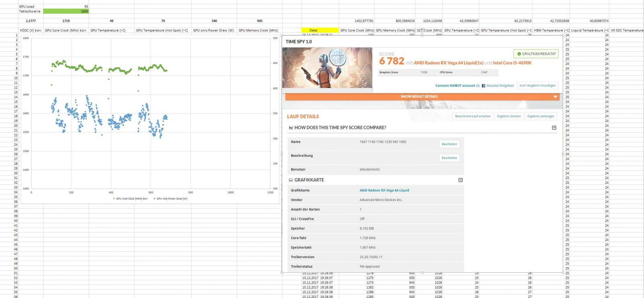Screen dimensions: 644x298
Task: Click Bearbeiten next to the Name field
Action: (449, 144)
